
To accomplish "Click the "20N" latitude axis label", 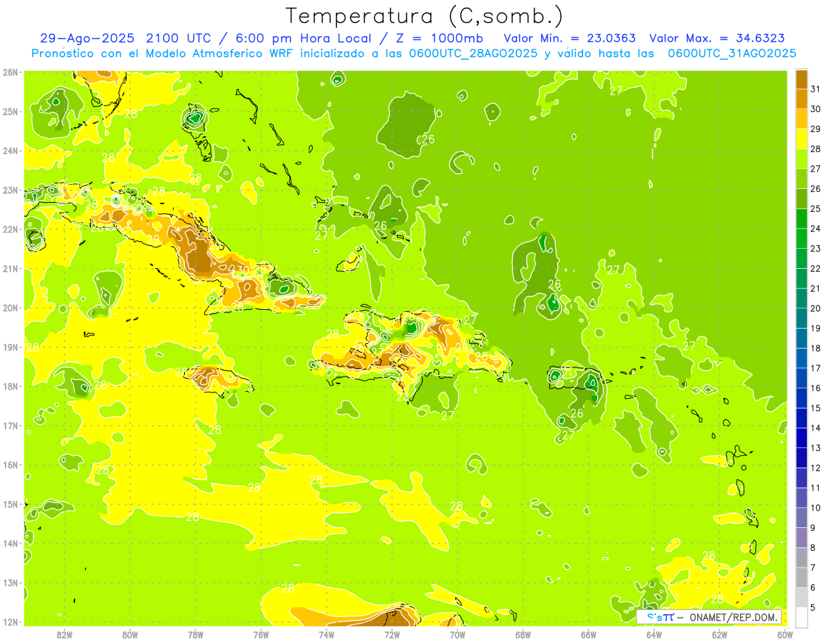I will tap(10, 308).
